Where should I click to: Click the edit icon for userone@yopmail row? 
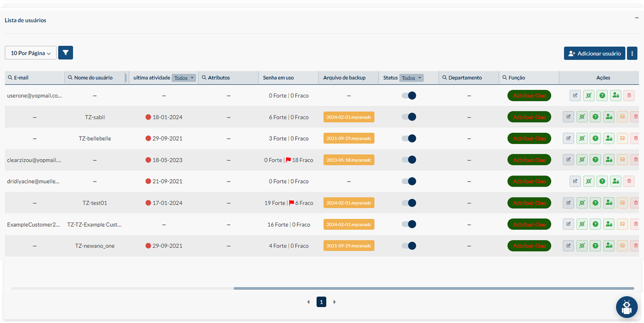575,96
